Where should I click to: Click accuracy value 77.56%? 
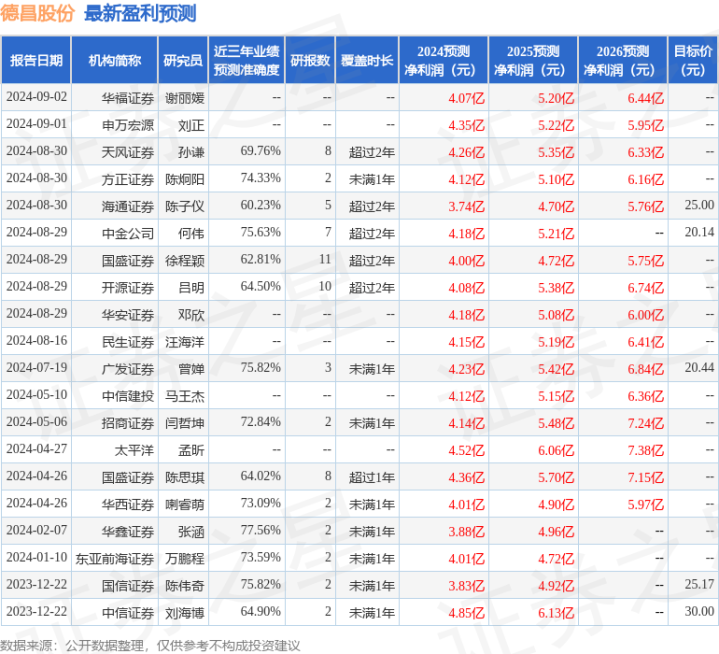click(x=260, y=530)
